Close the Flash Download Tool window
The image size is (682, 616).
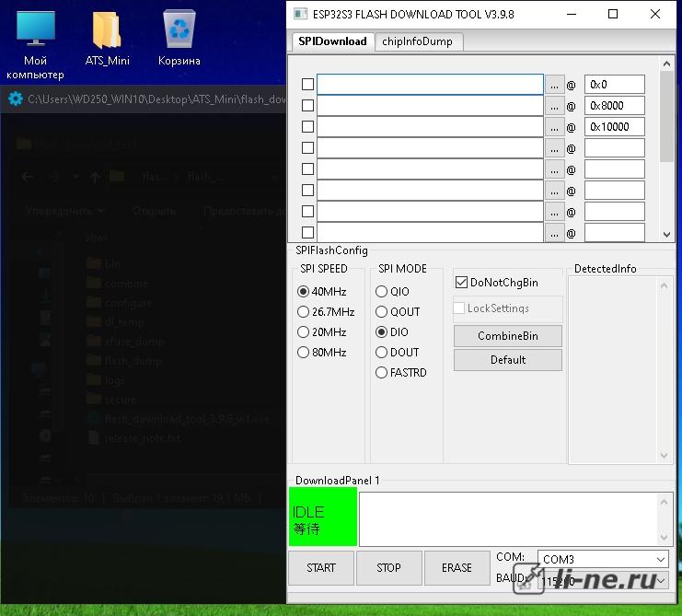[x=655, y=15]
